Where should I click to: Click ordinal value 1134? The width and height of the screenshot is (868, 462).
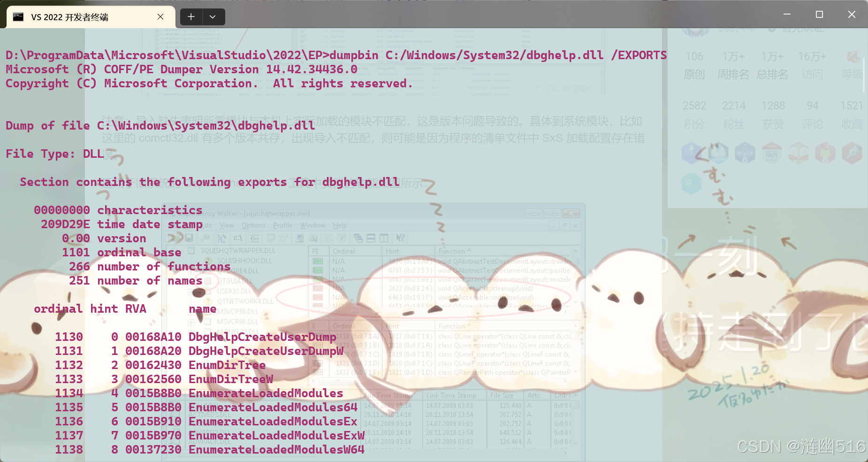[69, 393]
